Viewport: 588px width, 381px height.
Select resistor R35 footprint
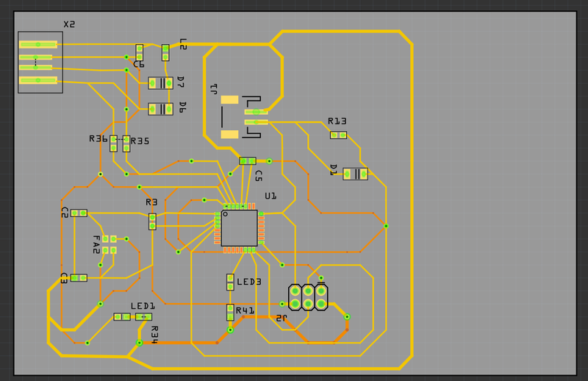126,143
